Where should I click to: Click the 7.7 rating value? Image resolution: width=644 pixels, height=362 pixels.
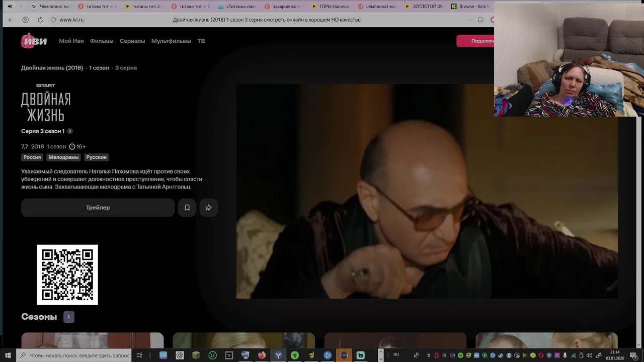click(x=25, y=146)
